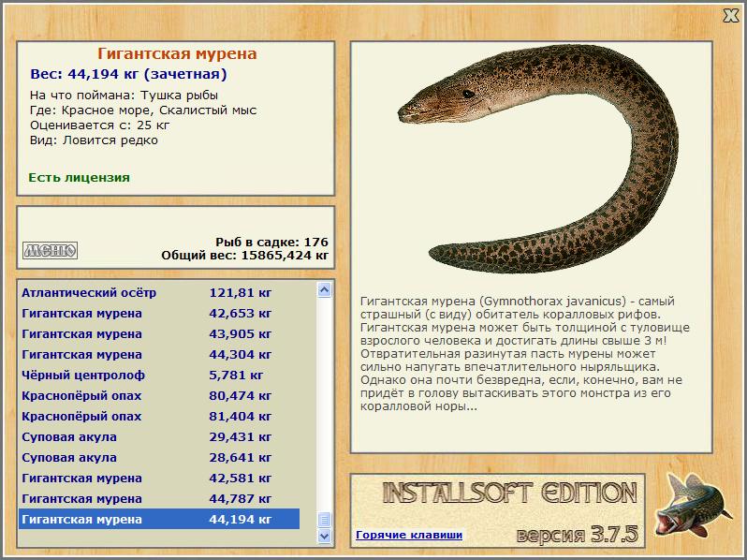The width and height of the screenshot is (747, 560).
Task: Click the Рыб в садке: 176 counter
Action: coord(271,242)
